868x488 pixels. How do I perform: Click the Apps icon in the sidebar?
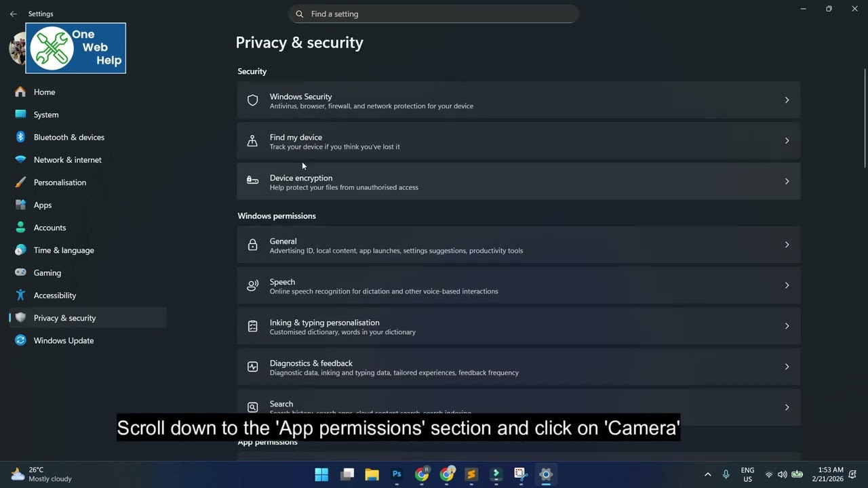[20, 205]
